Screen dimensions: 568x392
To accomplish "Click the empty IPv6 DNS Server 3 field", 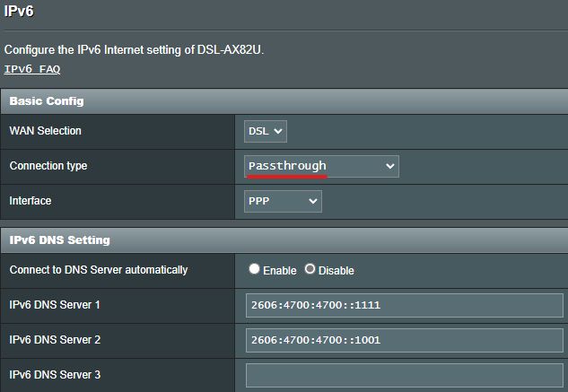I will click(x=404, y=375).
